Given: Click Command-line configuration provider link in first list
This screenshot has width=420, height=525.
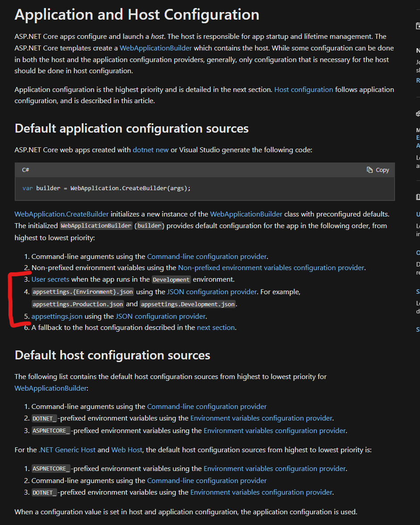Looking at the screenshot, I should (x=207, y=256).
